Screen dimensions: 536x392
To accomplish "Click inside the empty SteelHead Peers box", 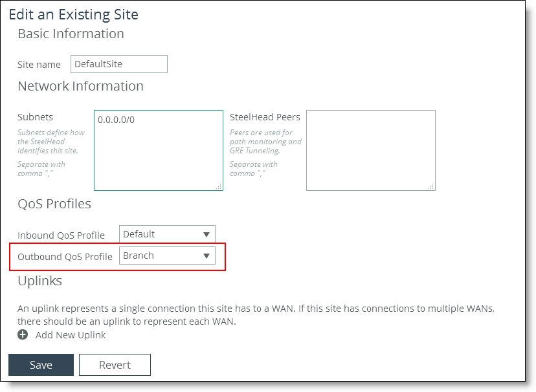I will point(371,150).
